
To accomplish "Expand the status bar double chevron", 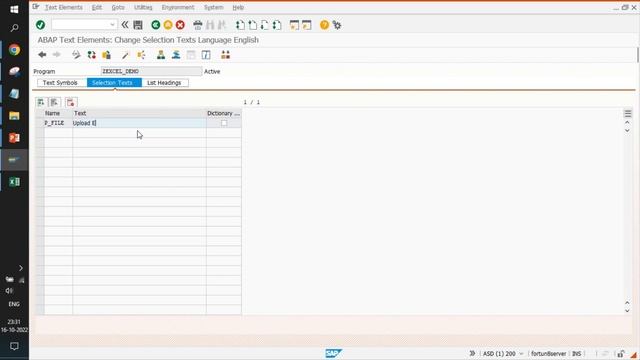I will [x=472, y=353].
